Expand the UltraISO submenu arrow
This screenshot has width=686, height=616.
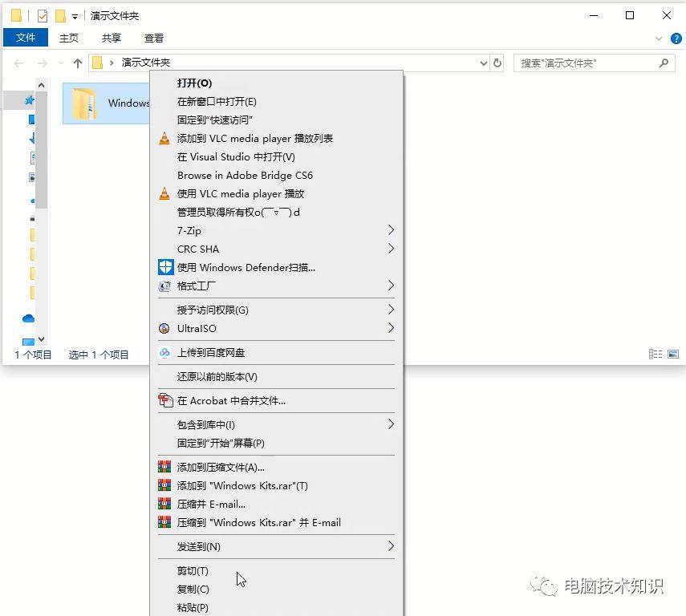[x=391, y=328]
